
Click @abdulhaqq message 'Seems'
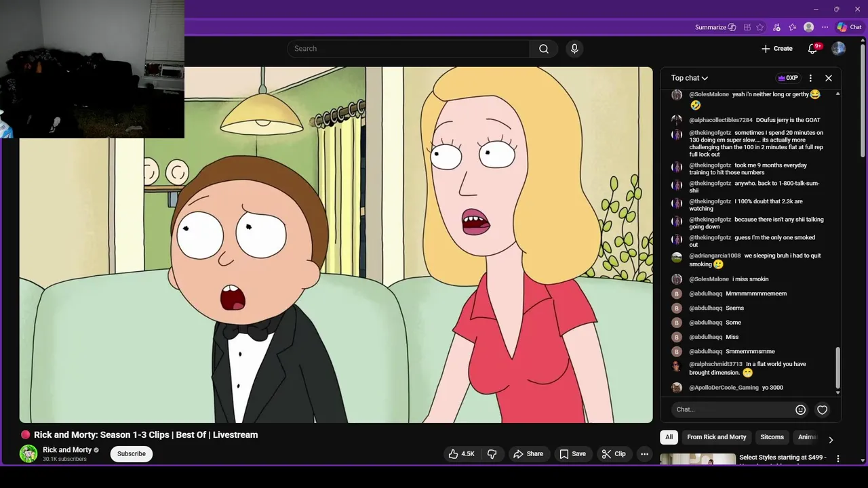[734, 308]
